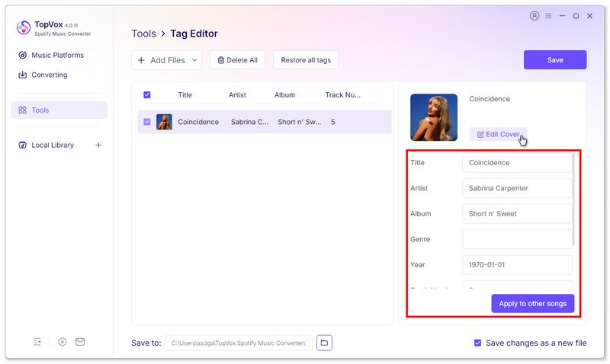
Task: Click the Save to path field
Action: click(x=239, y=343)
